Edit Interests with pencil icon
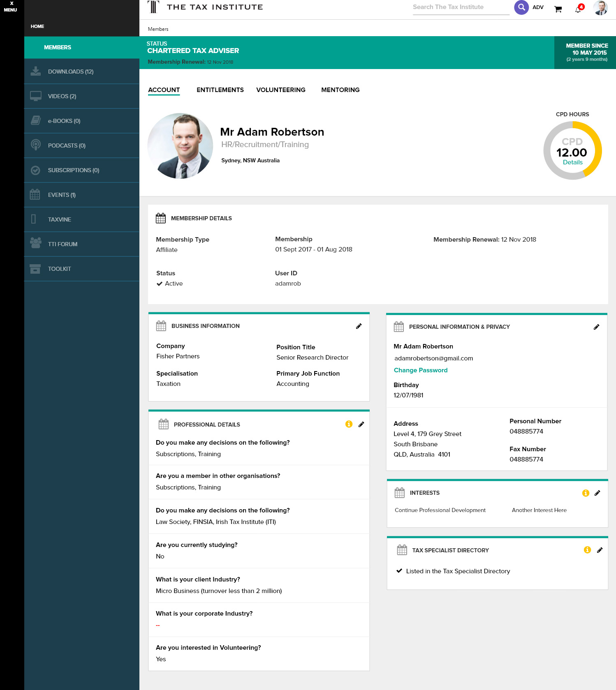The width and height of the screenshot is (616, 690). (x=597, y=493)
